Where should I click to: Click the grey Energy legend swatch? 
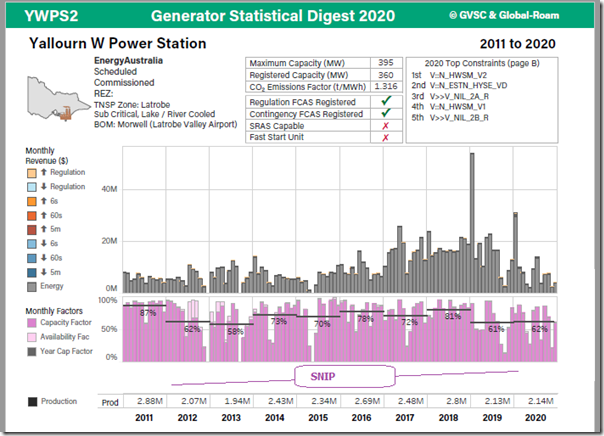[x=32, y=287]
